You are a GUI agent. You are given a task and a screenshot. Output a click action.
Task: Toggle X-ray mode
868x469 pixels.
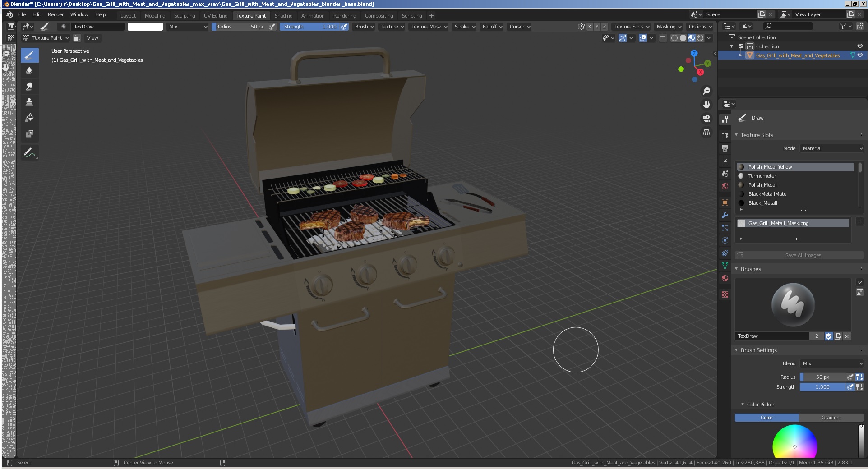(x=663, y=38)
